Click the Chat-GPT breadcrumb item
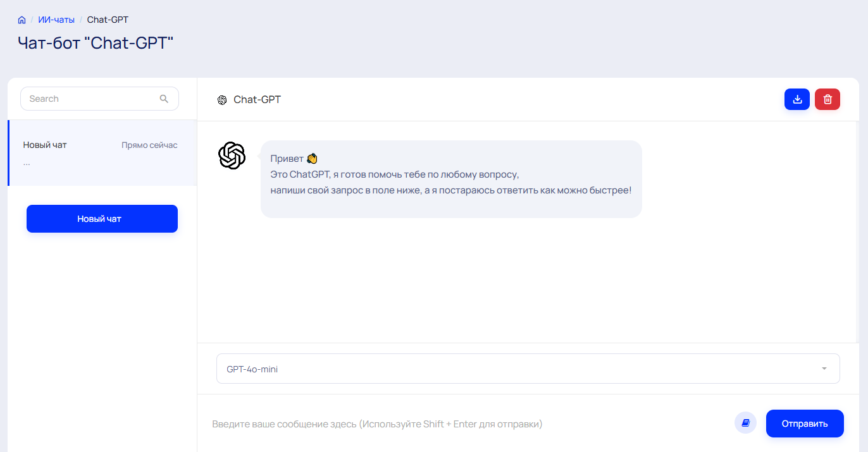The image size is (868, 452). coord(108,20)
